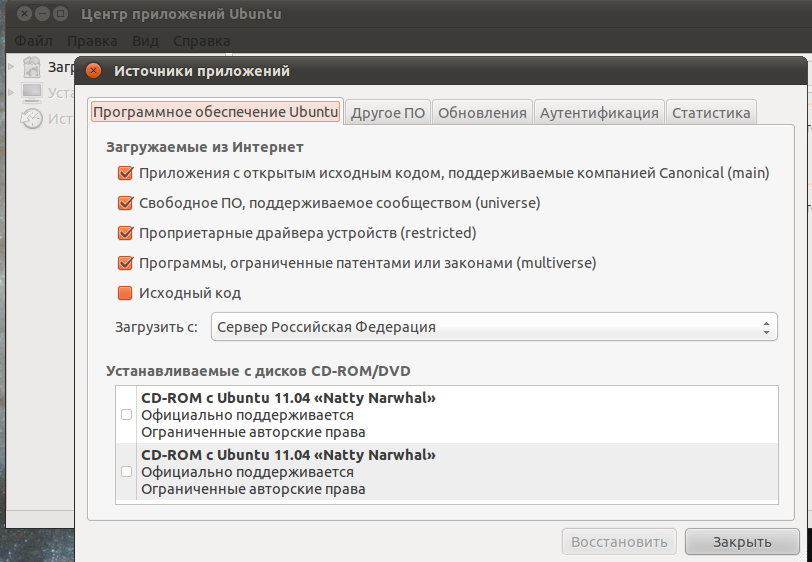Toggle the (multiverse) software checkbox
812x562 pixels.
pos(125,263)
